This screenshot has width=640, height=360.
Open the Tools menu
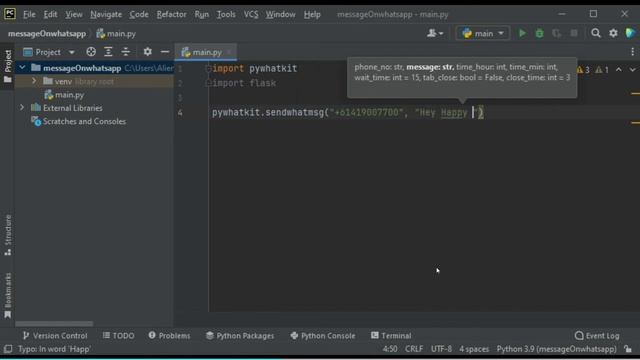click(226, 14)
